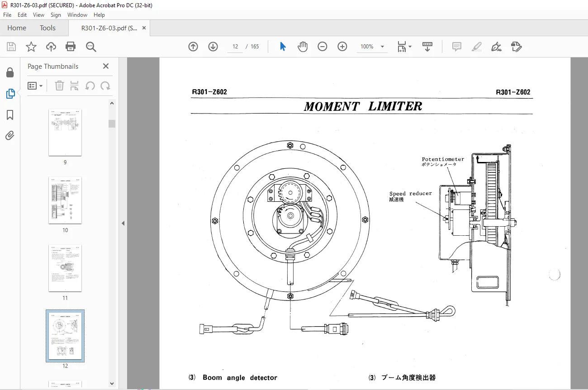Click the thumbnails scrollbar handle
The image size is (588, 390).
[112, 124]
